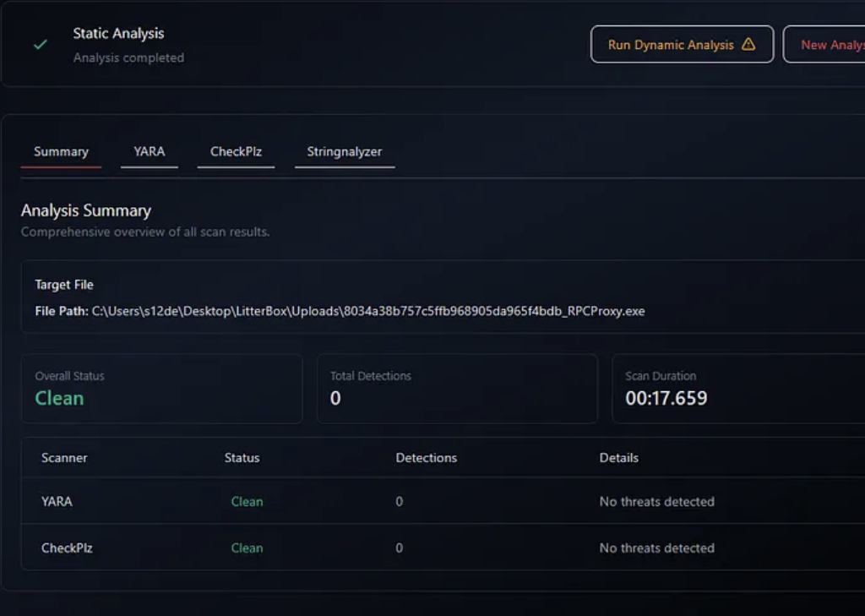
Task: Click the green checkmark status icon
Action: [40, 45]
